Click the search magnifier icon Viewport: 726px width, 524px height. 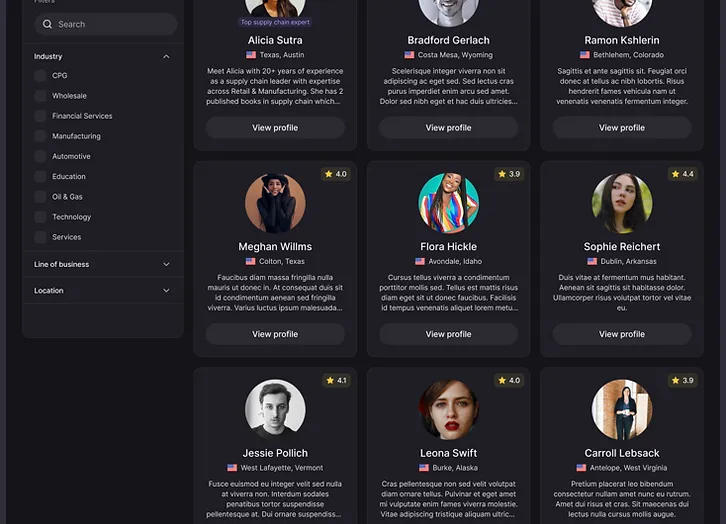point(47,24)
